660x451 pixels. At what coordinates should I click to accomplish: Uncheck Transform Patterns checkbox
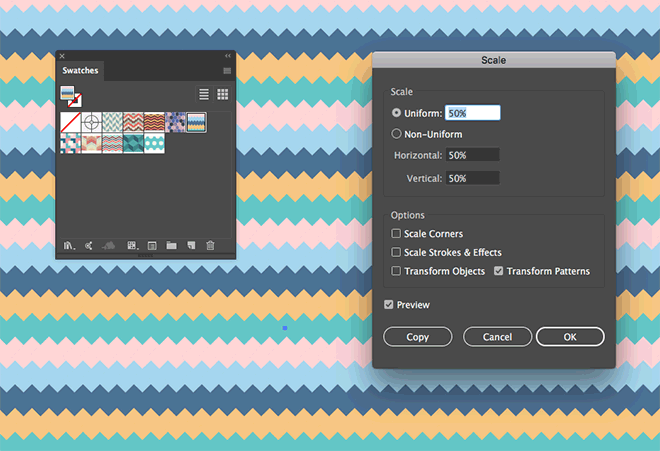pyautogui.click(x=498, y=271)
